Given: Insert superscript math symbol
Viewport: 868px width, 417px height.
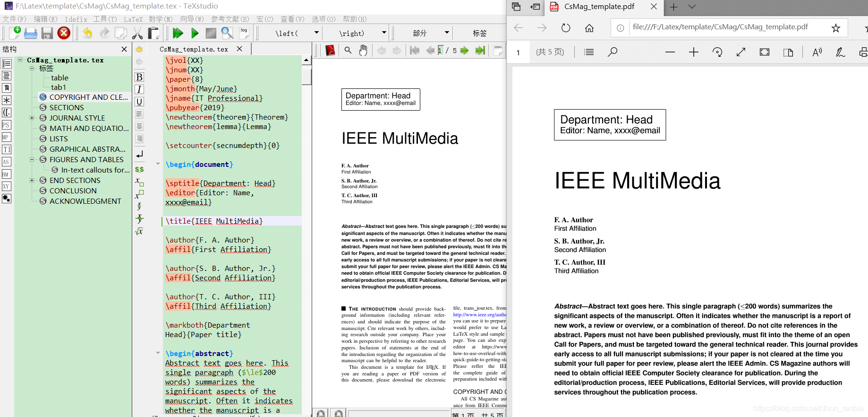Looking at the screenshot, I should (x=139, y=194).
